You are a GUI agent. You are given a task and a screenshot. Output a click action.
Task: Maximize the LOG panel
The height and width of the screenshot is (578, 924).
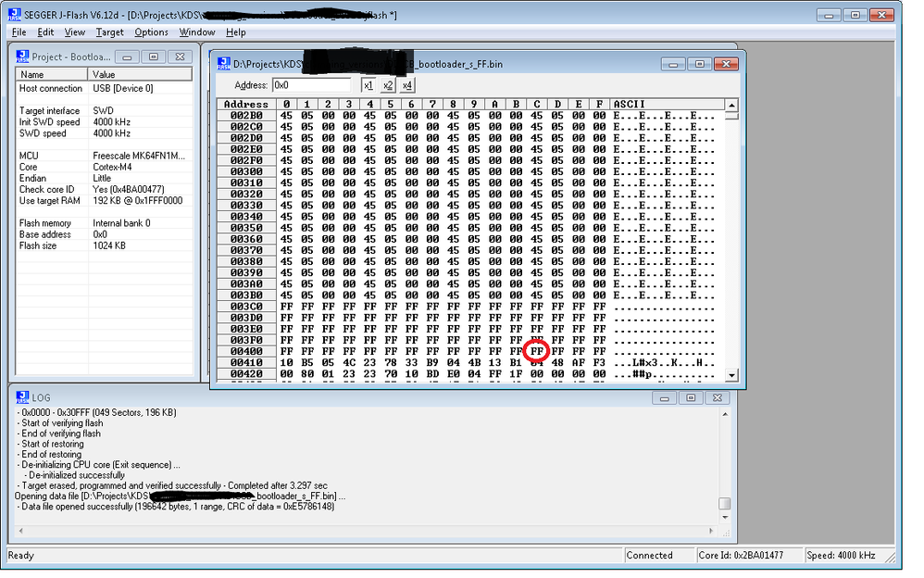tap(691, 398)
